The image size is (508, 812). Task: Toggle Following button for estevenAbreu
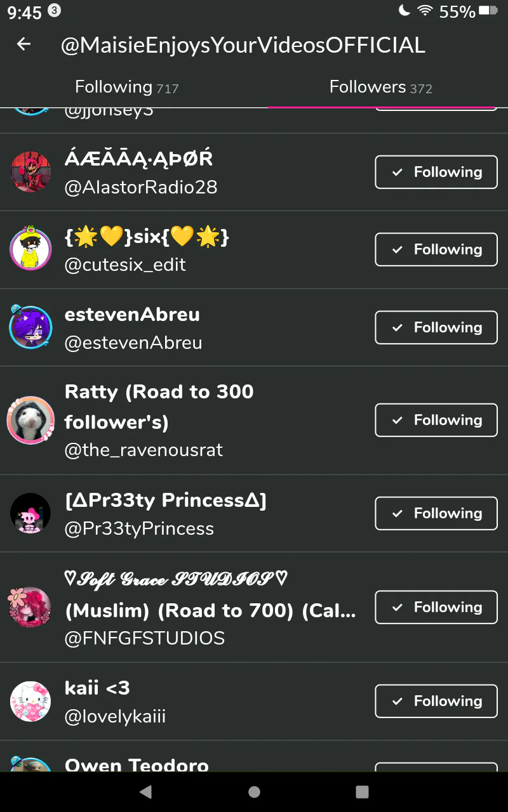click(x=436, y=327)
